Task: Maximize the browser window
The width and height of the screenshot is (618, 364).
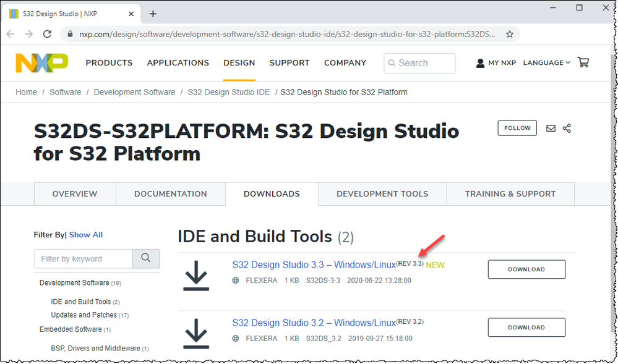Action: pyautogui.click(x=580, y=7)
